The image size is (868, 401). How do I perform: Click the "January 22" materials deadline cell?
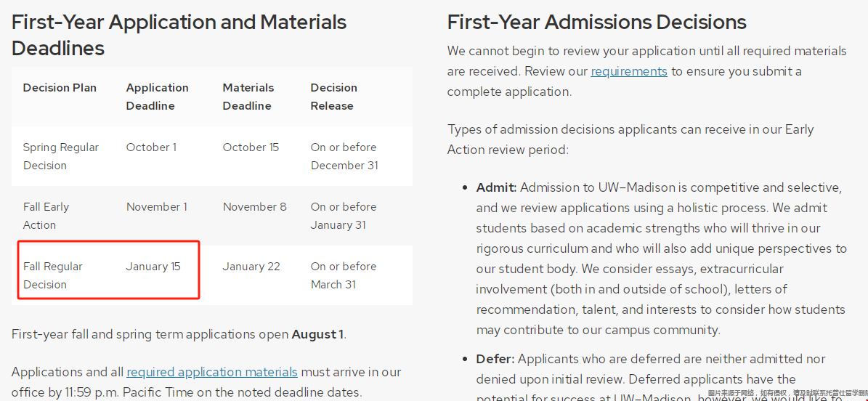point(251,267)
